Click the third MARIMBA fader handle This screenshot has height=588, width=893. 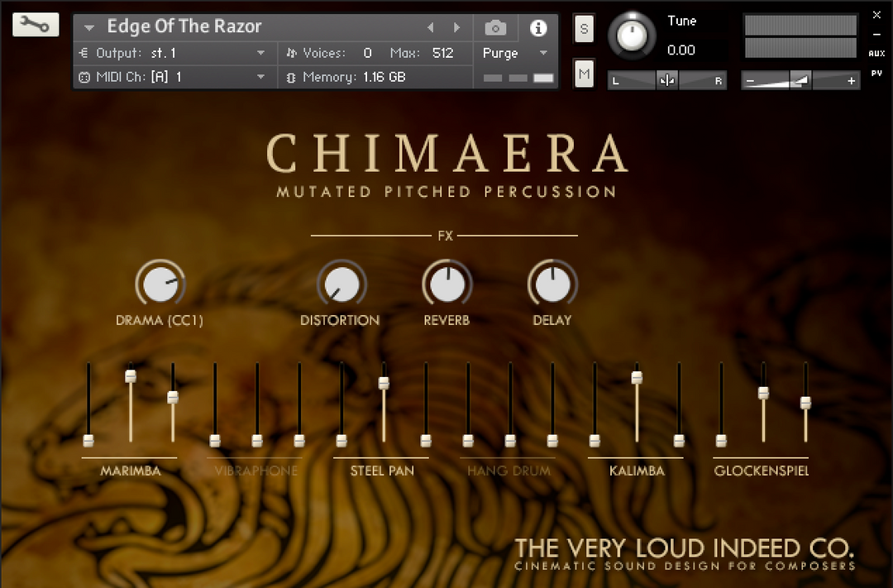(x=173, y=397)
